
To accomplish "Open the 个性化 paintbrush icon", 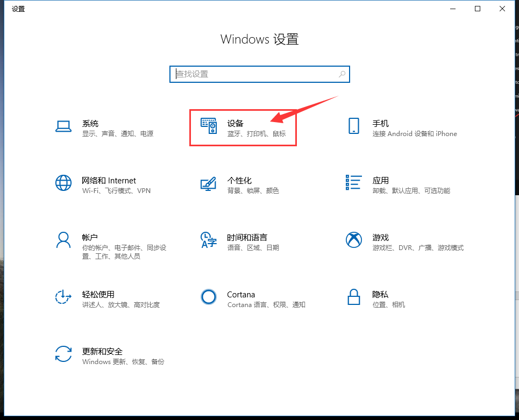I will point(208,184).
